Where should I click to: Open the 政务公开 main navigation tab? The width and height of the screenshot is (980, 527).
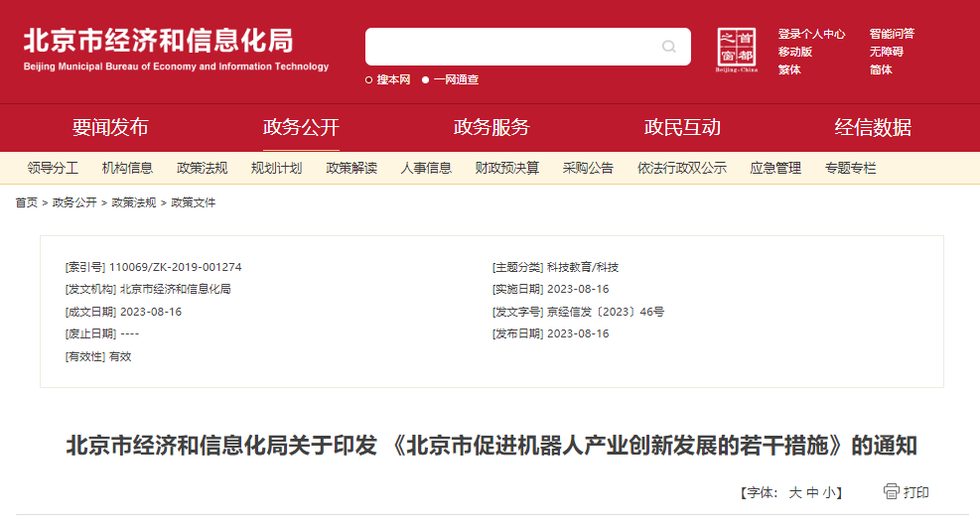point(301,127)
